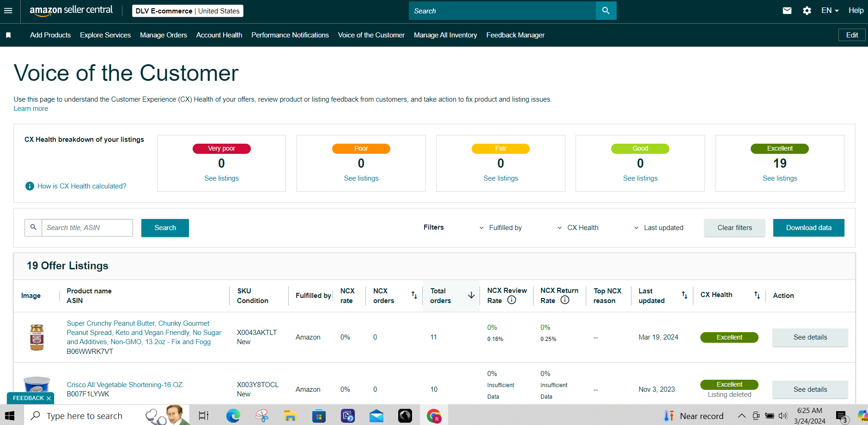Open the FEEDBACK tab
This screenshot has height=425, width=868.
(28, 398)
